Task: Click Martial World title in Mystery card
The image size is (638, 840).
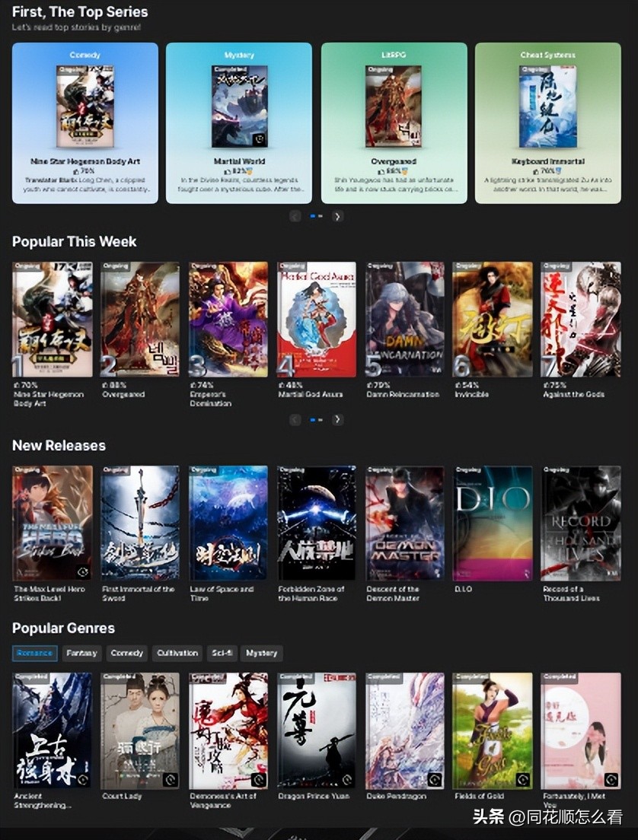Action: (x=240, y=161)
